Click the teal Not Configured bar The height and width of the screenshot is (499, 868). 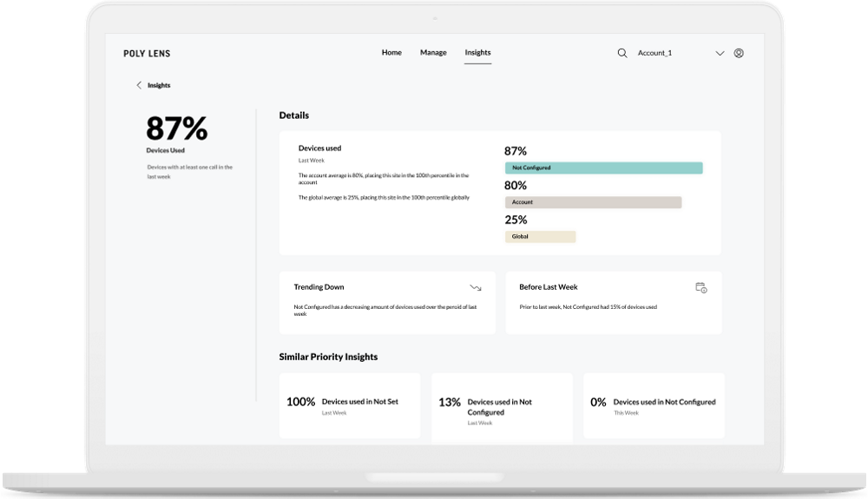(602, 167)
